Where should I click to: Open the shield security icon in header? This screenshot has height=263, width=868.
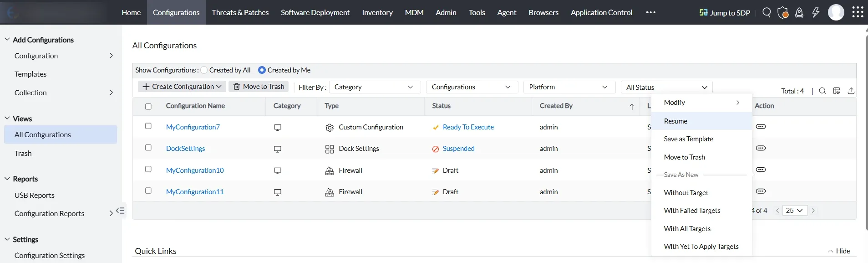pyautogui.click(x=783, y=12)
